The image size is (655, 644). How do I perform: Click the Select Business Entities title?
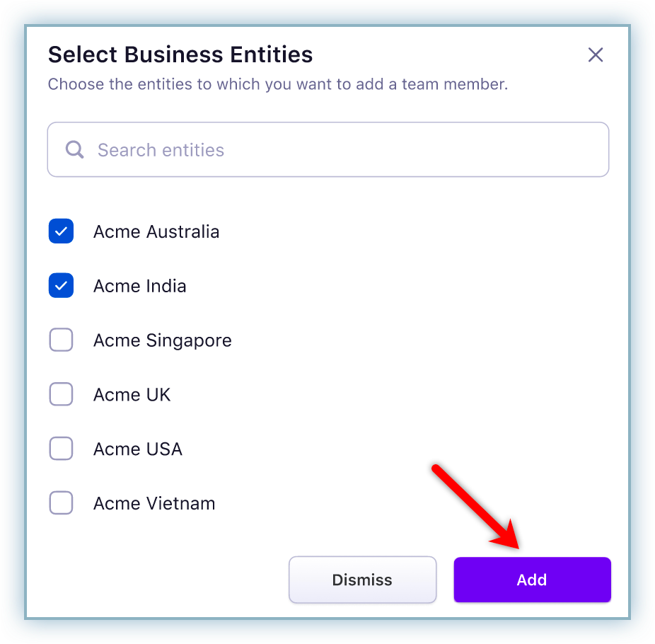tap(180, 54)
